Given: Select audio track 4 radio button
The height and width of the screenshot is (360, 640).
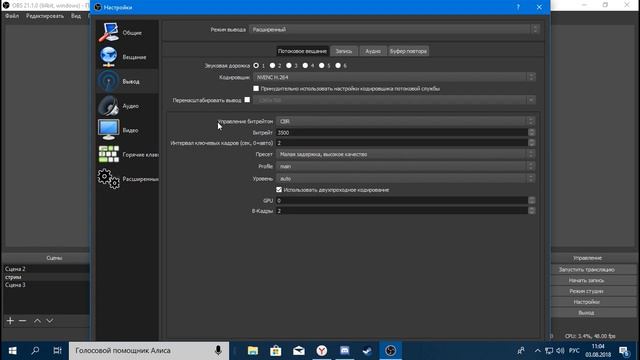Looking at the screenshot, I should pyautogui.click(x=305, y=65).
